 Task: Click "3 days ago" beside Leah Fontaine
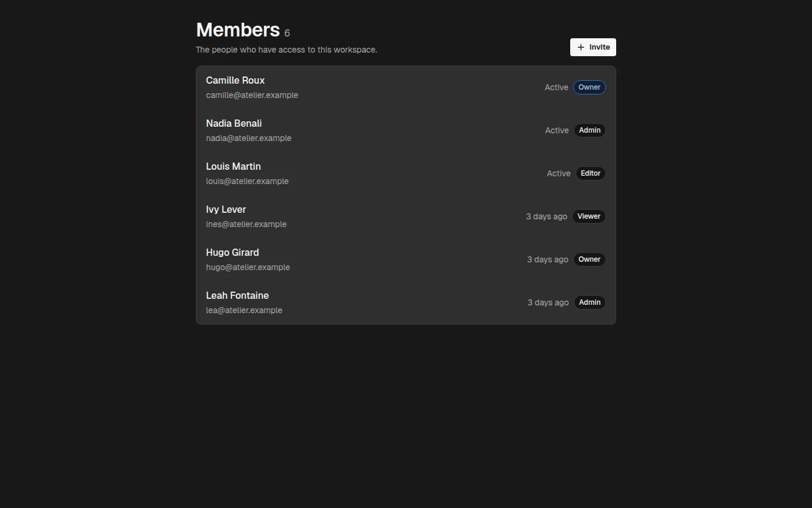pos(548,302)
